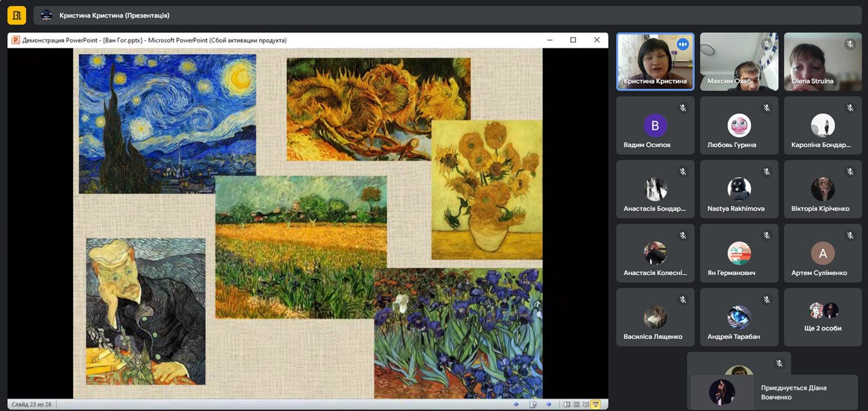Switch to Slide Sorter view
The width and height of the screenshot is (868, 411).
(576, 405)
